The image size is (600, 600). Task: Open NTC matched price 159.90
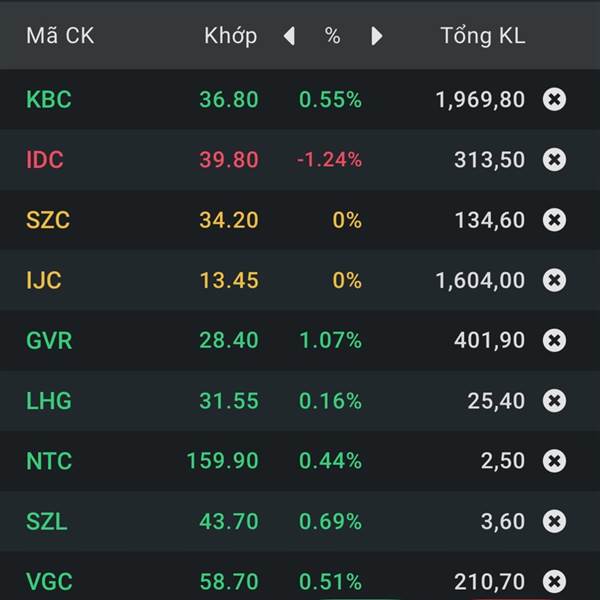click(222, 461)
